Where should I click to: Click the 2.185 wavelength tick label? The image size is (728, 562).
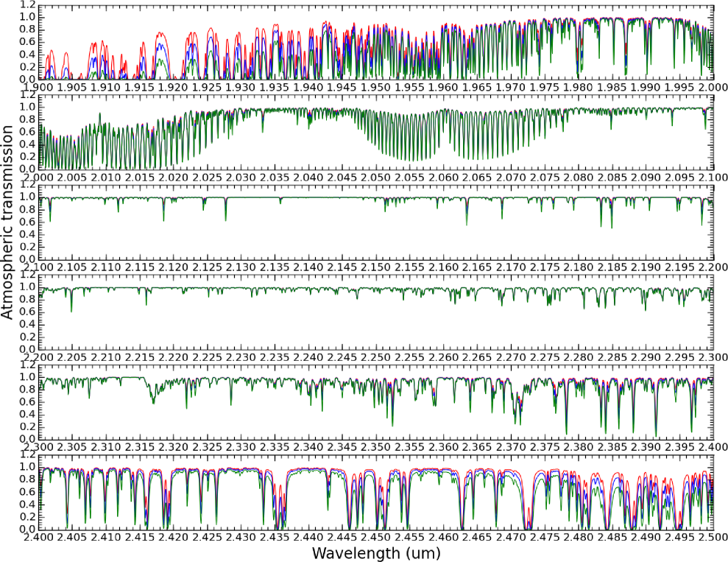pyautogui.click(x=612, y=267)
